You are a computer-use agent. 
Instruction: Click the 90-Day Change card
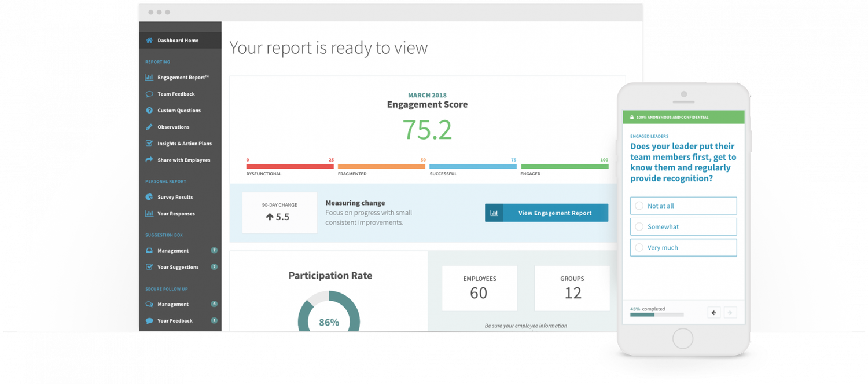tap(279, 213)
